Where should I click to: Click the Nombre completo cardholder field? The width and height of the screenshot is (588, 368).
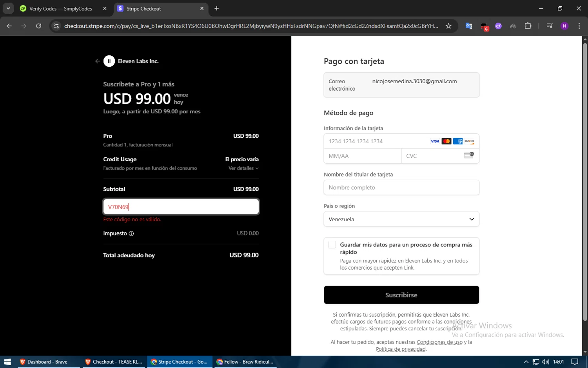pyautogui.click(x=401, y=188)
